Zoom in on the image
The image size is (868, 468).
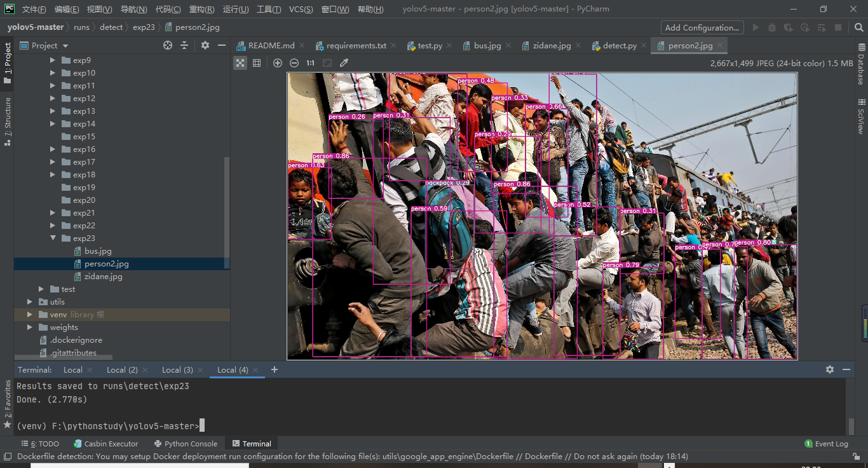(x=278, y=63)
